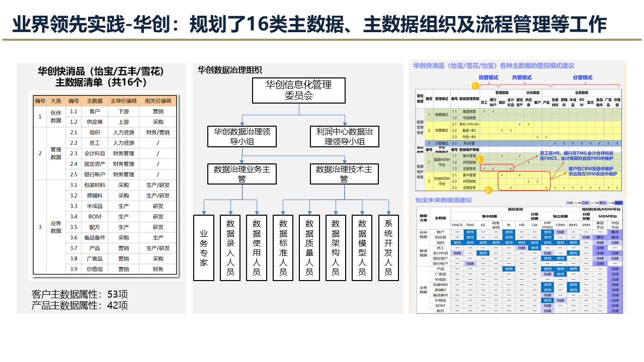Viewport: 644px width, 362px height.
Task: Select the 系统开发人员 role box
Action: pyautogui.click(x=388, y=247)
